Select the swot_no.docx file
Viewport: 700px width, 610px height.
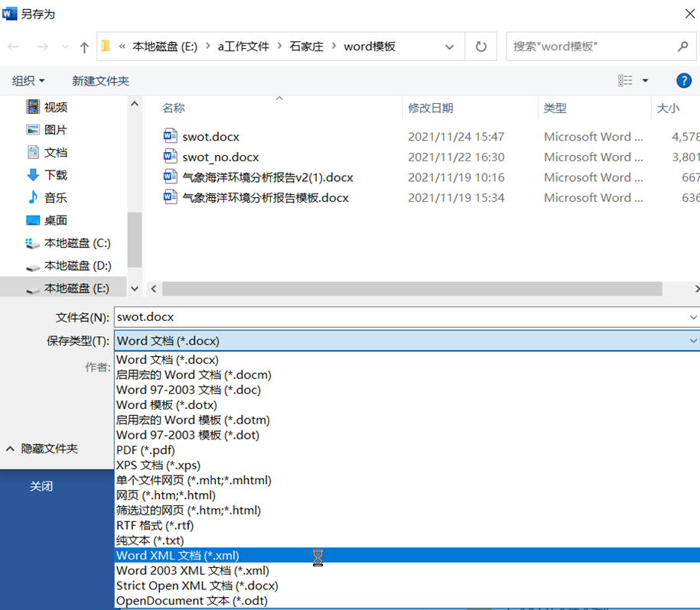coord(220,157)
